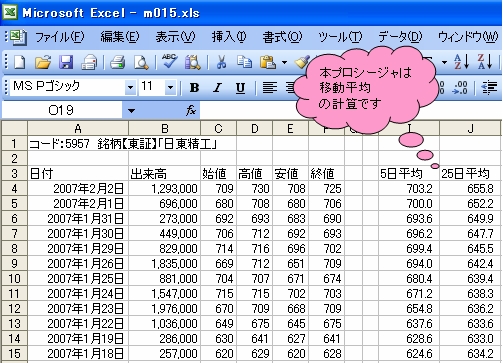Image resolution: width=504 pixels, height=363 pixels.
Task: Cut selection with scissors icon
Action: [221, 62]
